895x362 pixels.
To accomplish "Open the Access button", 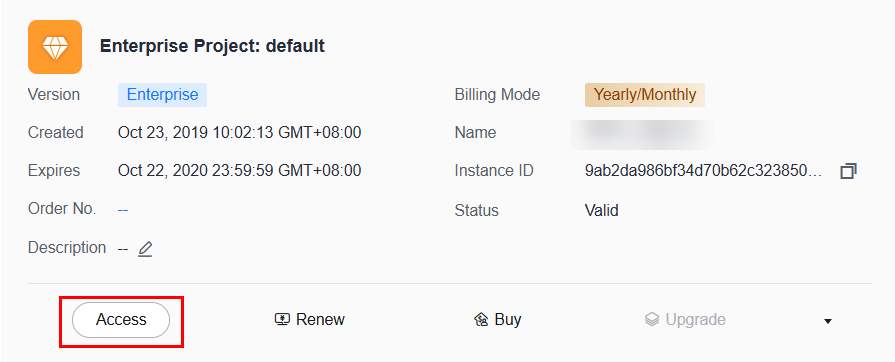I will 121,320.
